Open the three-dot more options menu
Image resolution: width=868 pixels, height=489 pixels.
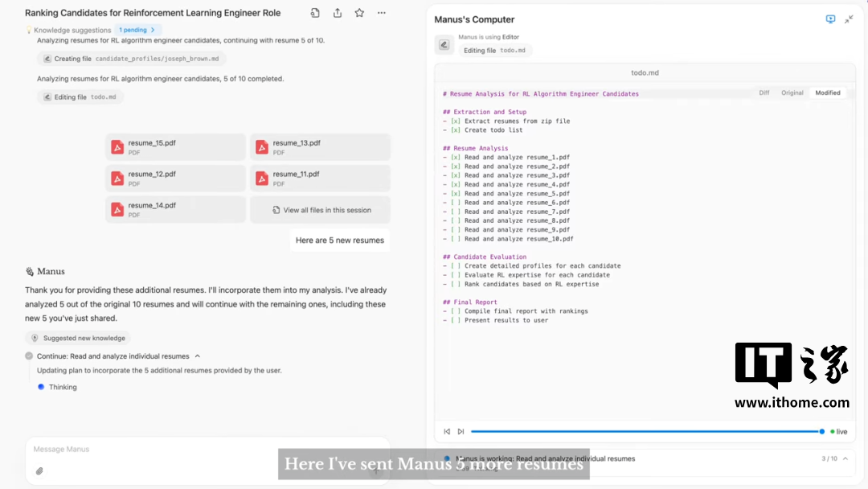(381, 13)
